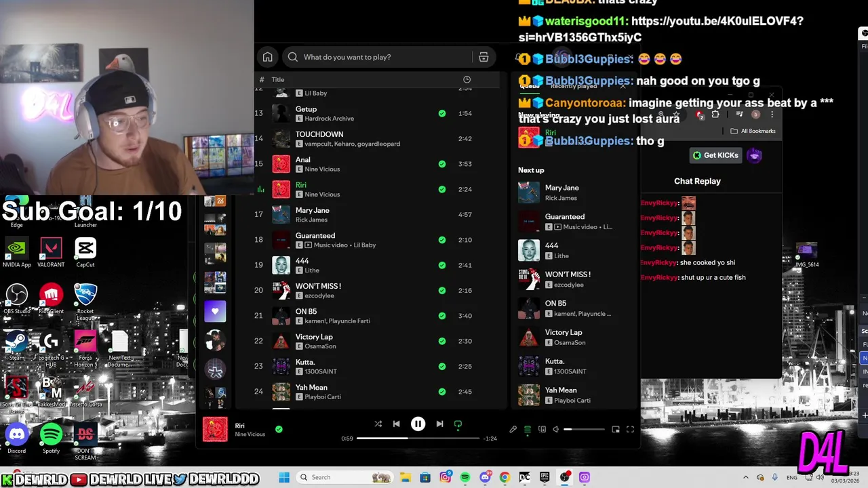Seek using the song progress bar
This screenshot has height=488, width=868.
tap(418, 439)
